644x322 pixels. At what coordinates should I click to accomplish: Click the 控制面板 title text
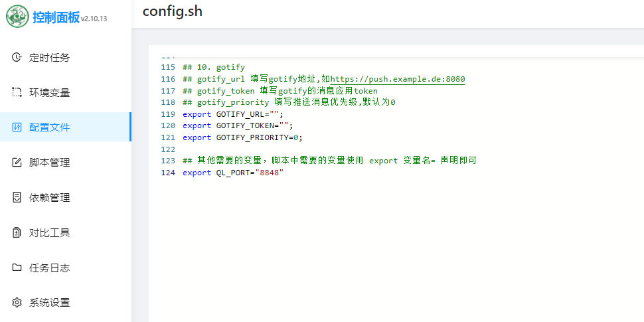[56, 18]
